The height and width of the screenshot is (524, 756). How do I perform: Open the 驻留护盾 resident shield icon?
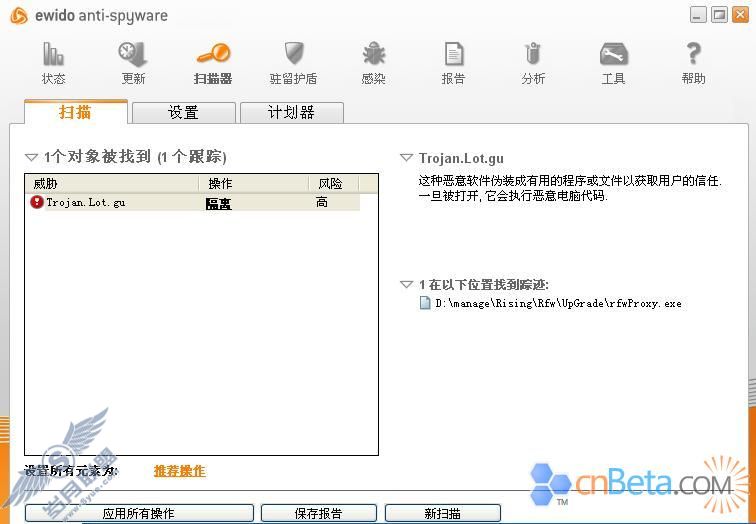(294, 54)
